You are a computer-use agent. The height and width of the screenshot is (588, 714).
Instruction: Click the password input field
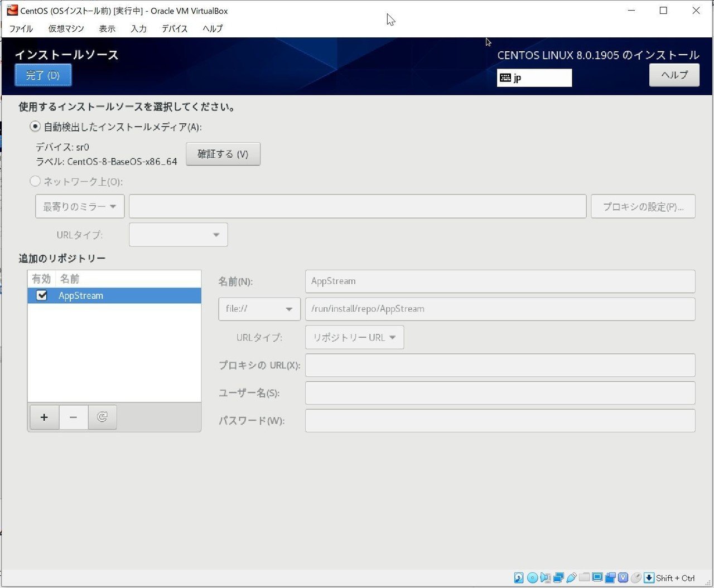500,421
